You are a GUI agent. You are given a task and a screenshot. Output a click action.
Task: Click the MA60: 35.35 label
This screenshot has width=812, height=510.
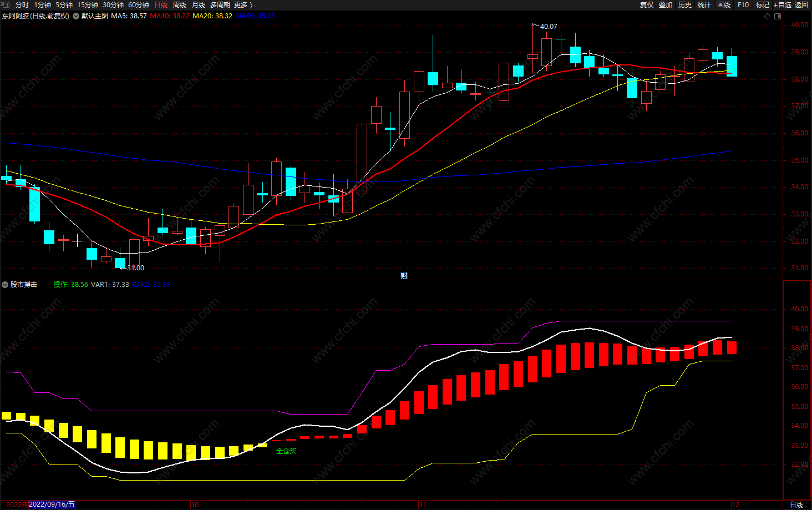tap(255, 16)
